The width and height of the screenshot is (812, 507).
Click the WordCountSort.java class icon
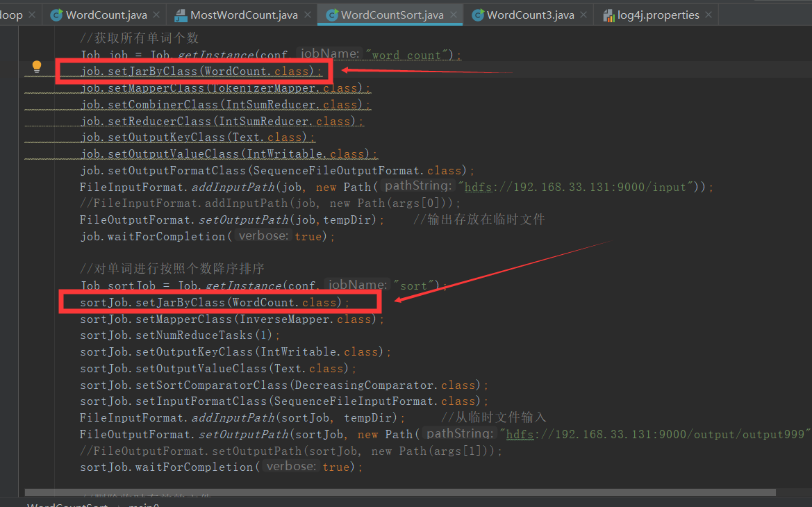point(332,15)
